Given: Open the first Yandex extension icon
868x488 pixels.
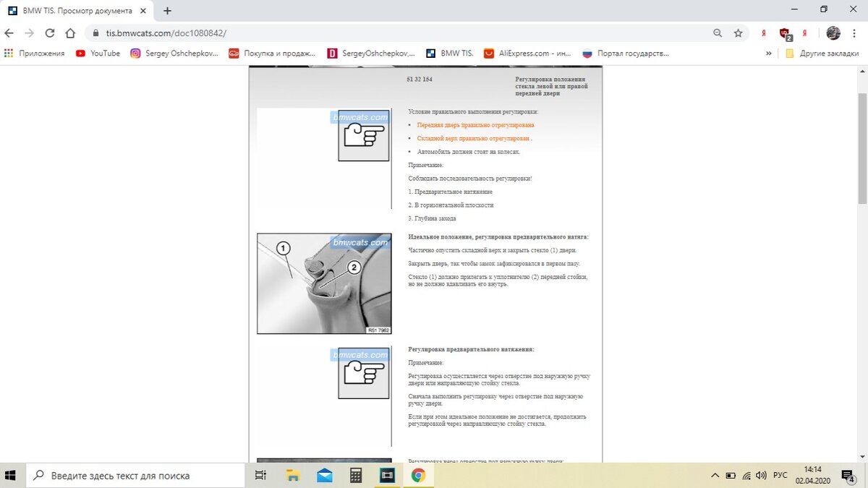Looking at the screenshot, I should [x=764, y=33].
